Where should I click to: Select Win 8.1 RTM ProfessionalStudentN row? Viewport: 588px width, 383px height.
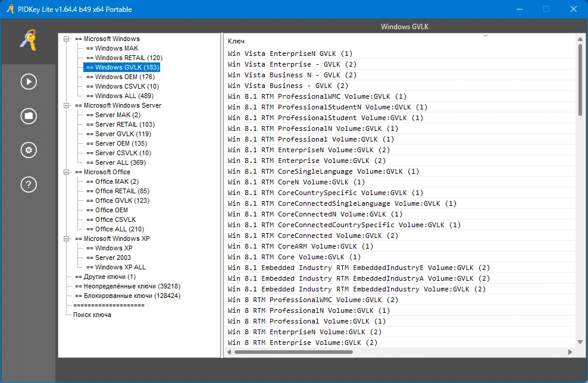(400, 107)
